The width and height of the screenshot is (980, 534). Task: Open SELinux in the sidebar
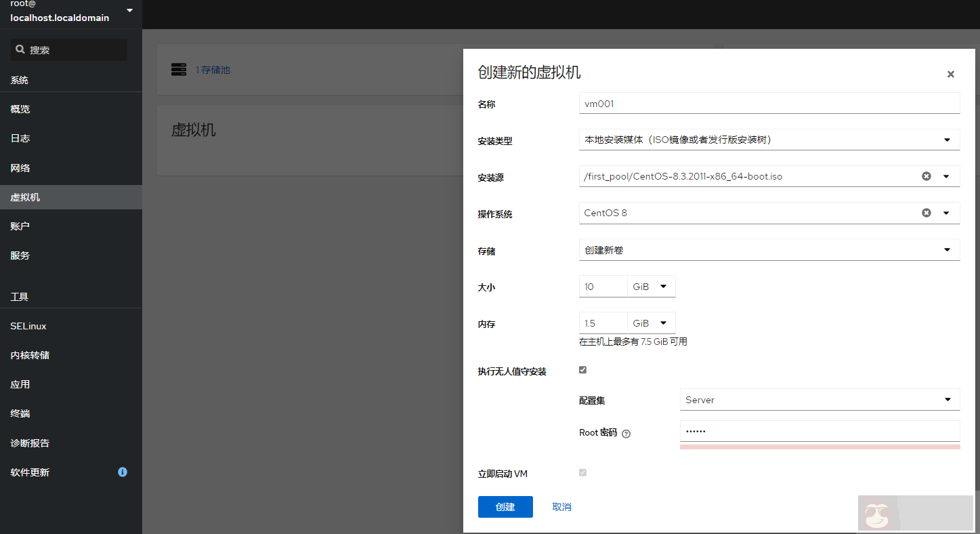pyautogui.click(x=71, y=326)
